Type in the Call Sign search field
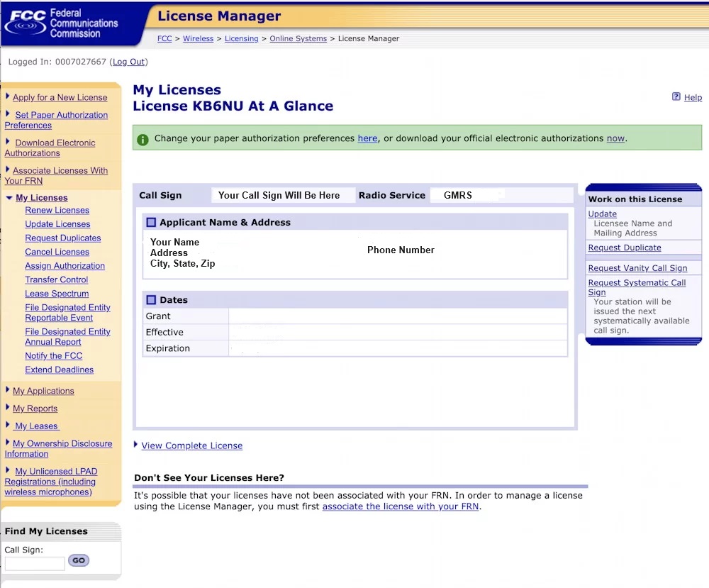The width and height of the screenshot is (709, 588). tap(35, 563)
